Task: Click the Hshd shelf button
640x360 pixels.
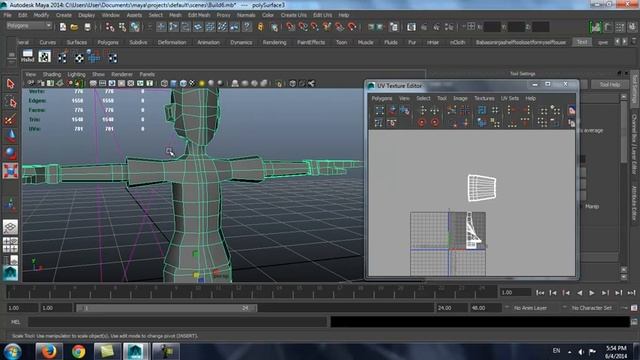Action: point(27,56)
